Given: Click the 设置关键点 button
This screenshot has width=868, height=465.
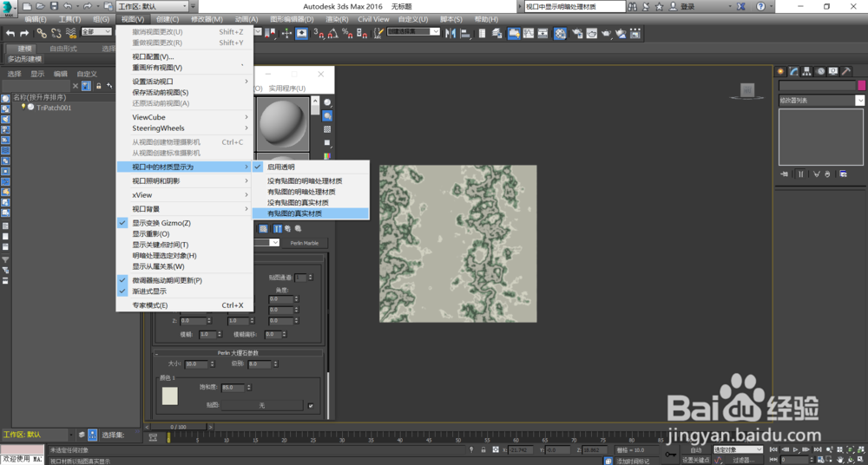Looking at the screenshot, I should tap(696, 460).
